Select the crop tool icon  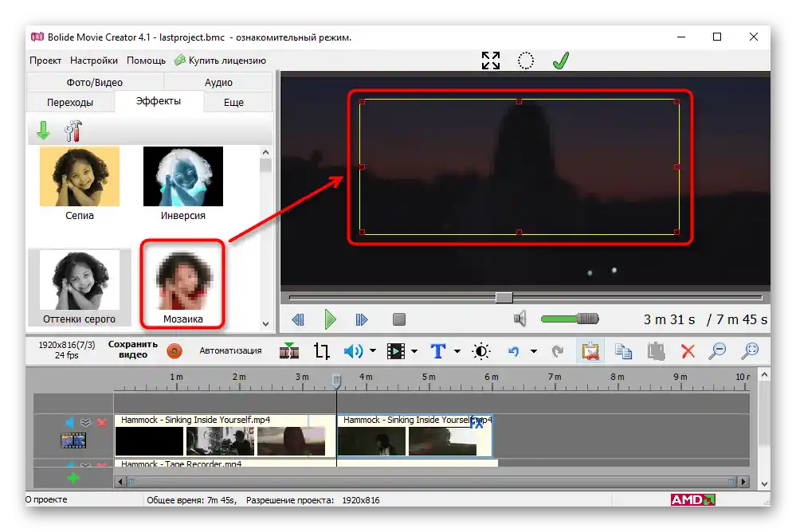[x=321, y=350]
